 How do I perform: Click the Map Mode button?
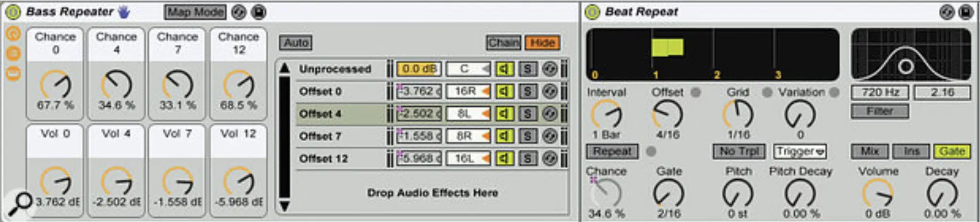(x=195, y=12)
